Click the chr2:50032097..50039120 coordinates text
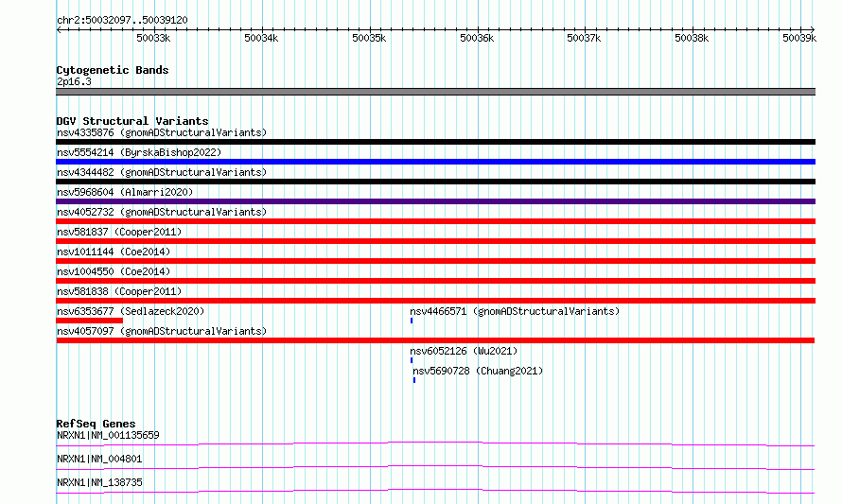 (122, 20)
